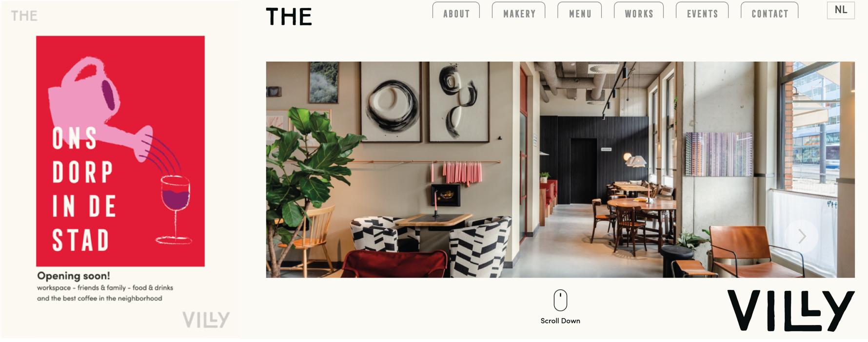868x342 pixels.
Task: Click the workspace friends & family tagline
Action: pos(105,293)
